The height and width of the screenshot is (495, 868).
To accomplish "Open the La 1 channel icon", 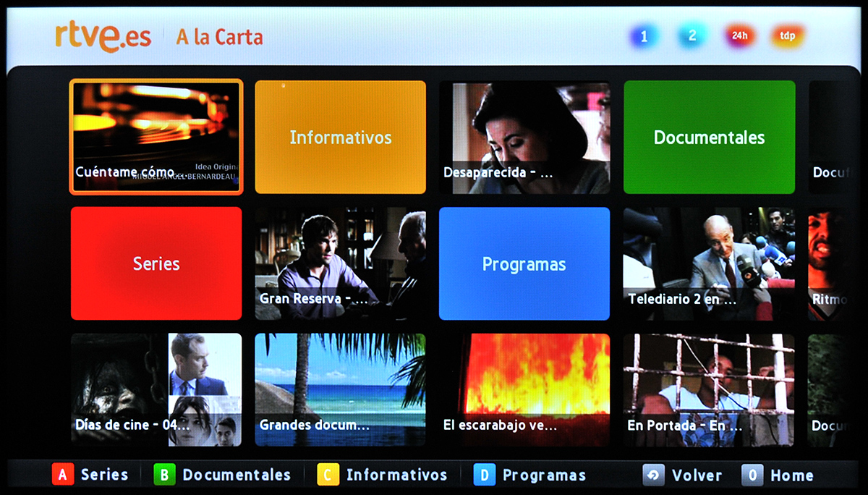I will 644,36.
